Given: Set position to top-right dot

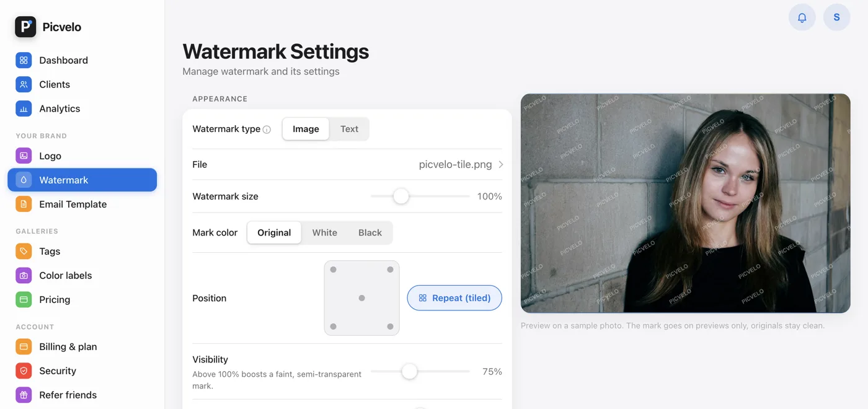Looking at the screenshot, I should pyautogui.click(x=390, y=270).
